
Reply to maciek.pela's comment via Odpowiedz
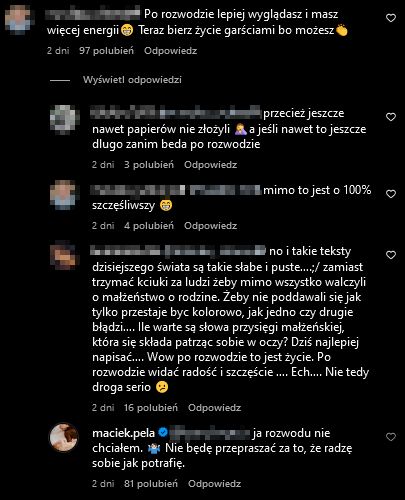[214, 484]
